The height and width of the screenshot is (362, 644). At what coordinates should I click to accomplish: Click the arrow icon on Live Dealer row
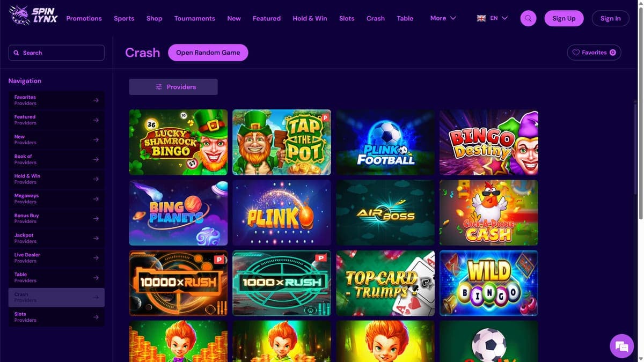[96, 258]
